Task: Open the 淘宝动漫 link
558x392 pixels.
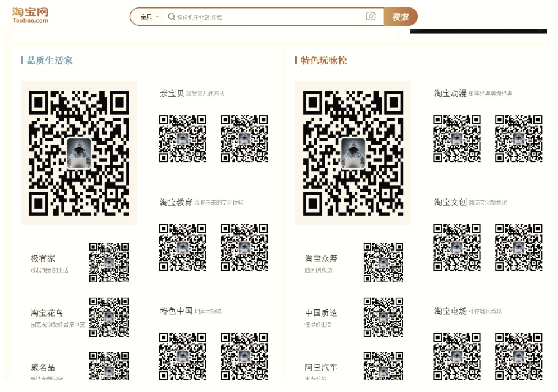Action: point(450,93)
